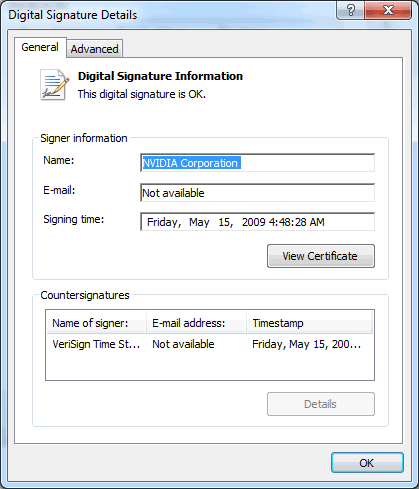Viewport: 419px width, 489px height.
Task: Click the greyed-out Details button
Action: pos(321,404)
